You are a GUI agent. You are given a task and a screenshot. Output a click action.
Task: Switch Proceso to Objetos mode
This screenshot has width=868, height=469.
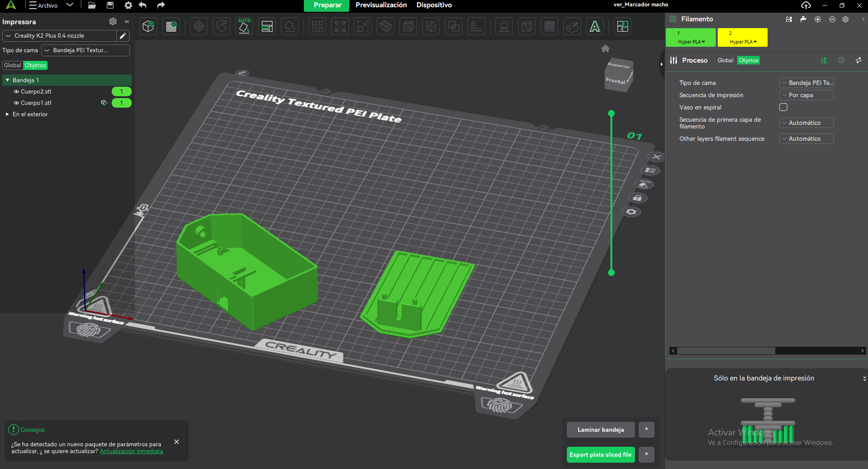[x=749, y=60]
